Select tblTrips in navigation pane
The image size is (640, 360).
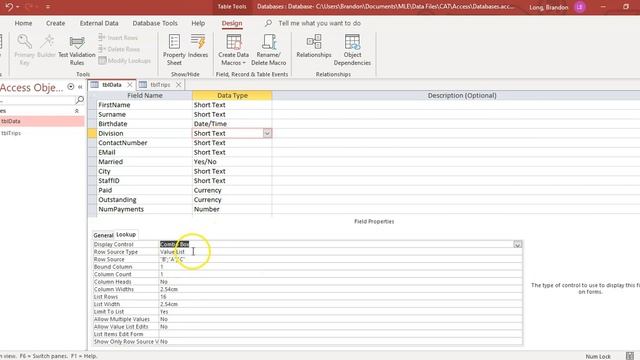[x=42, y=133]
